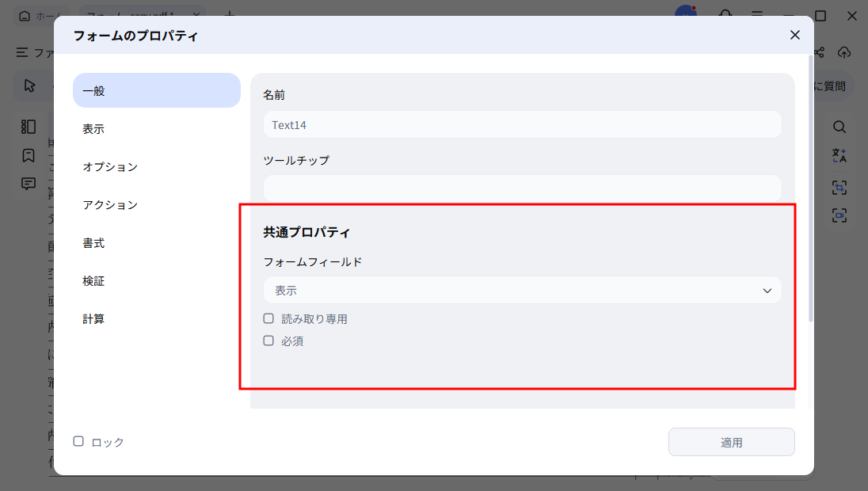This screenshot has width=868, height=491.
Task: Click the share icon in the title bar
Action: [819, 52]
